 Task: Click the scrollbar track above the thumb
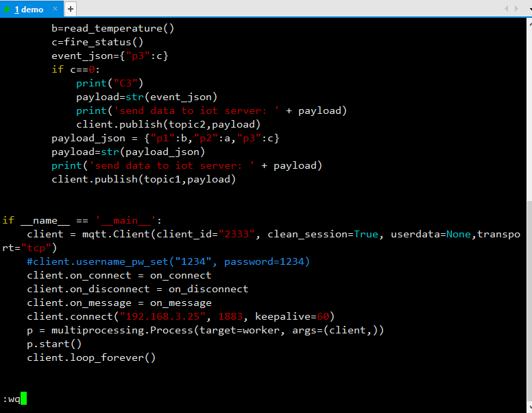(x=527, y=110)
